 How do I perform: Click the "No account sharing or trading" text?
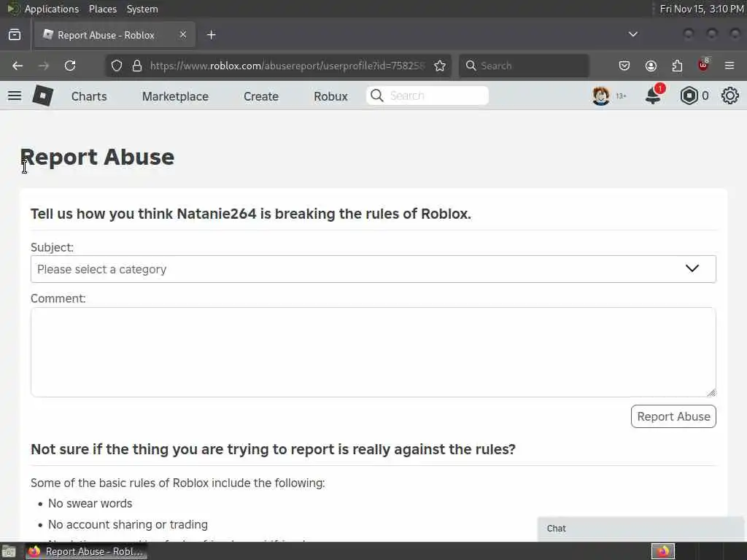128,524
